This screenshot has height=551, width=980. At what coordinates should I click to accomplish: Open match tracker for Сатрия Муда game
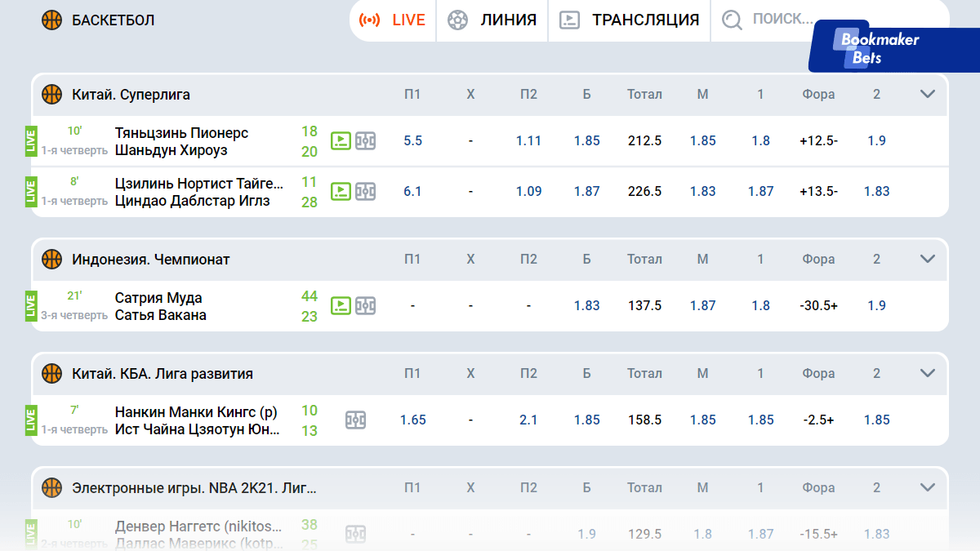366,306
